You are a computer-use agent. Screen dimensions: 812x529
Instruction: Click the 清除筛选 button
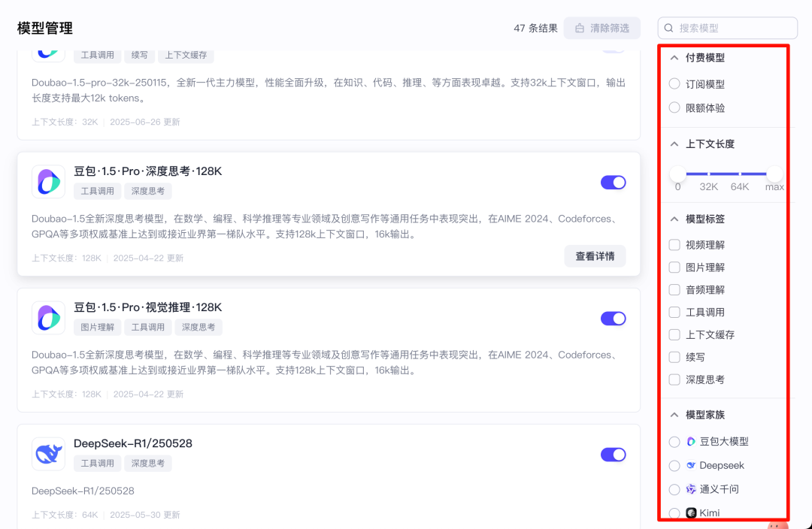click(601, 28)
